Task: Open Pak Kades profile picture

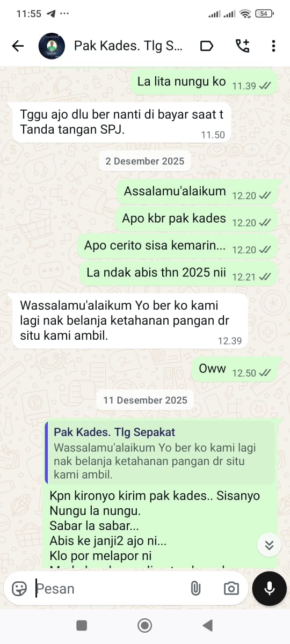Action: (52, 46)
